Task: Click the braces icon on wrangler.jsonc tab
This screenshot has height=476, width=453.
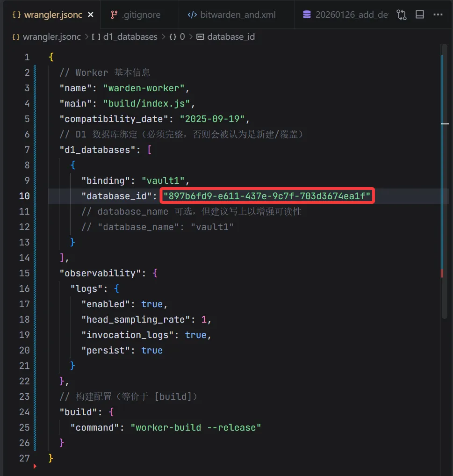Action: [x=16, y=14]
